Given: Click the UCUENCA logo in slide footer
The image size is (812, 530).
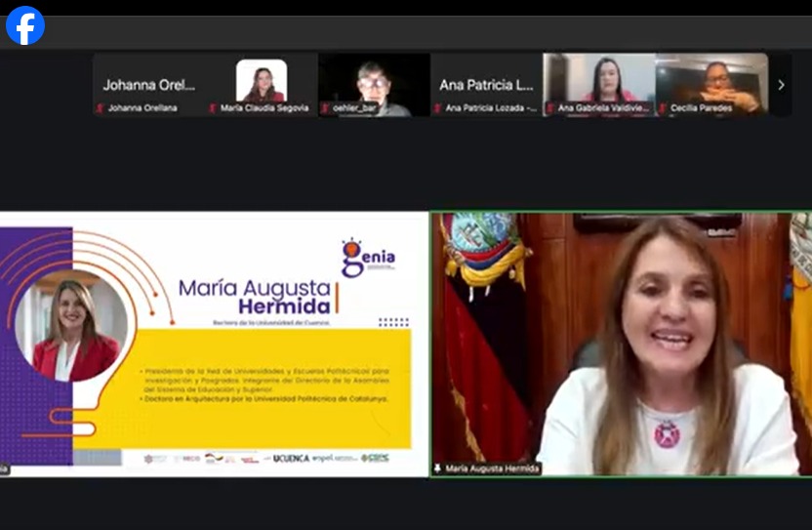Looking at the screenshot, I should (291, 458).
